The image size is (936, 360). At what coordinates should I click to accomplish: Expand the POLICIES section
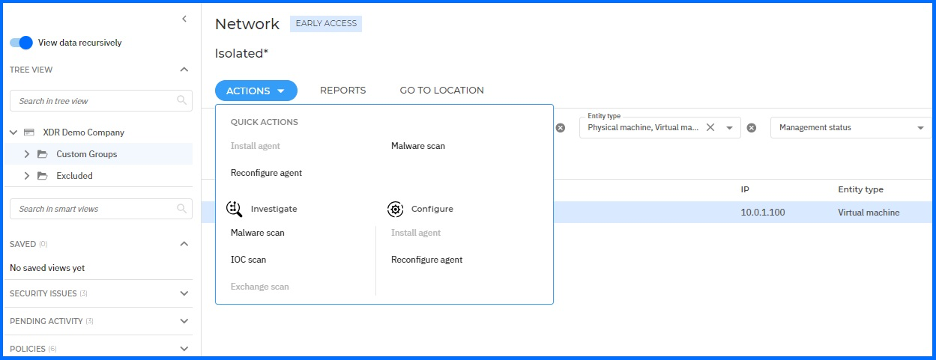point(184,349)
